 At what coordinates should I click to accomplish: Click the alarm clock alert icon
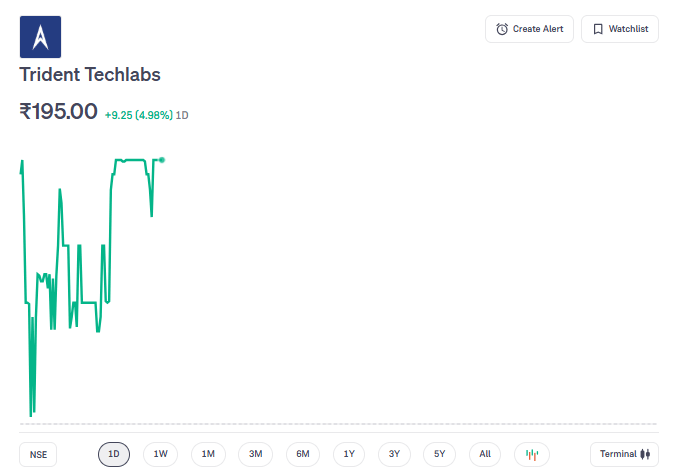coord(502,29)
